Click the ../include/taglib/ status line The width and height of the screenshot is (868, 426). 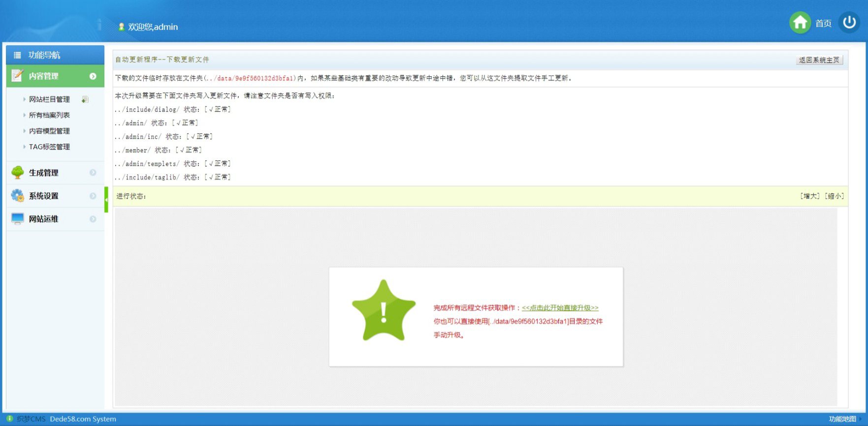pyautogui.click(x=172, y=177)
